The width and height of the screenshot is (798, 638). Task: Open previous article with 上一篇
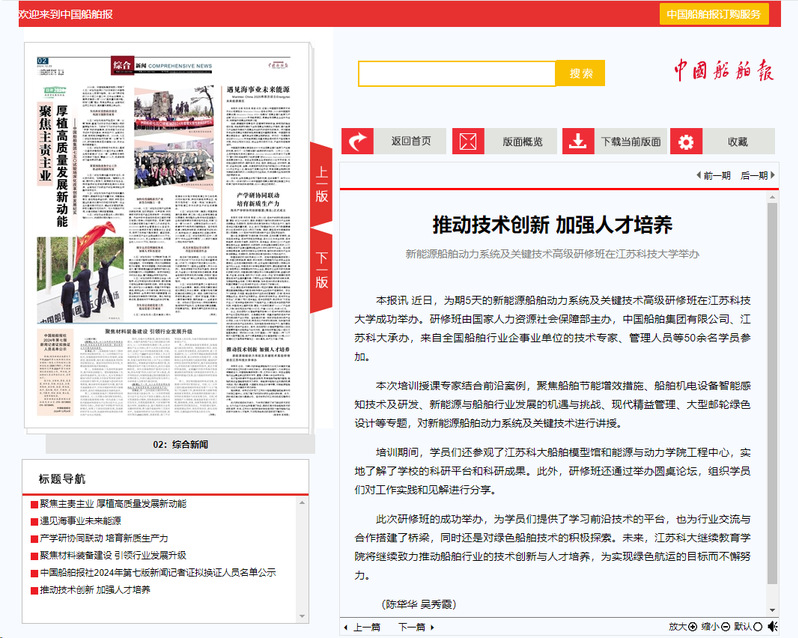click(361, 627)
